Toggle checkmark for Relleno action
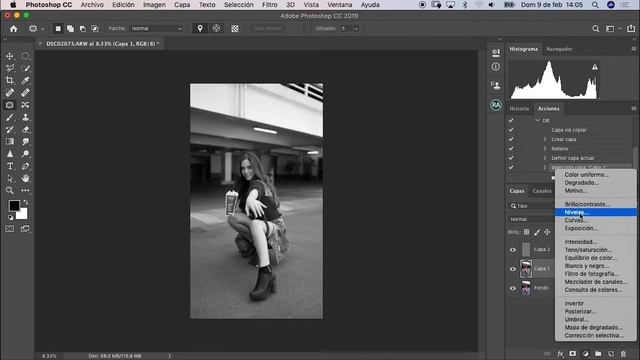Image resolution: width=640 pixels, height=360 pixels. tap(511, 149)
